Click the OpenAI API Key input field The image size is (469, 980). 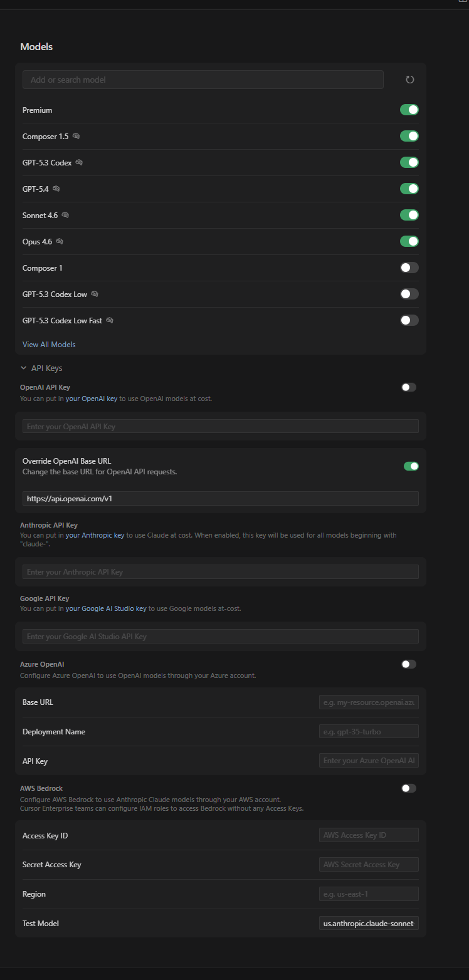[x=220, y=426]
